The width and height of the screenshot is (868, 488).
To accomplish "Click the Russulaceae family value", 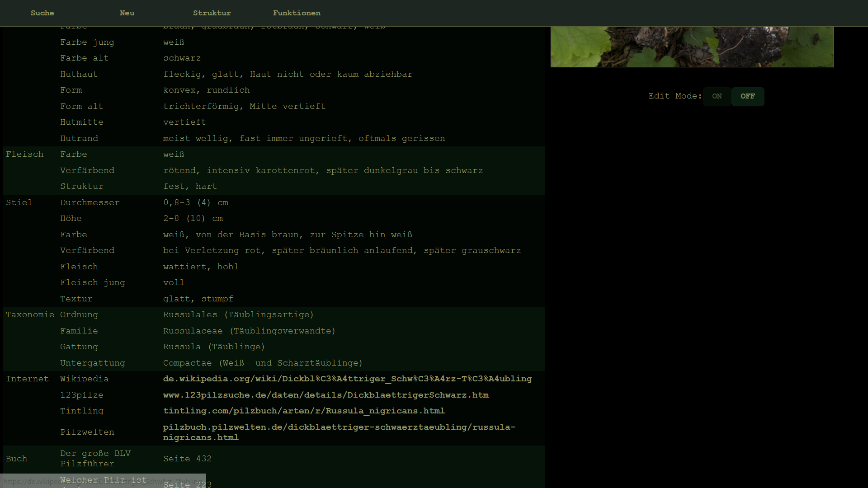I will pos(249,331).
